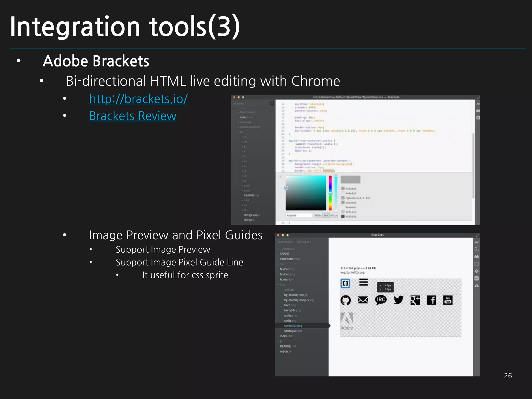Select the HSLa color format button
Viewport: 532px width, 399px height.
(334, 216)
